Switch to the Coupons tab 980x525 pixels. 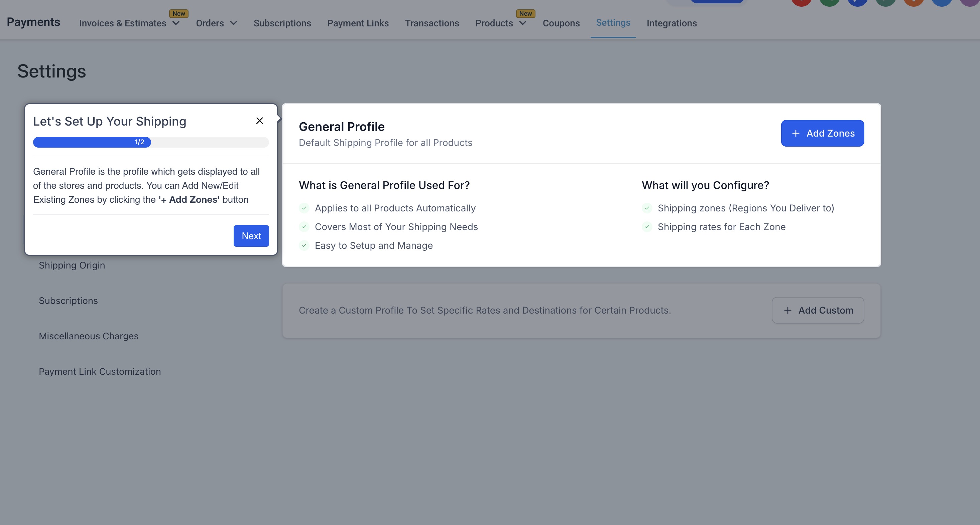(x=561, y=23)
